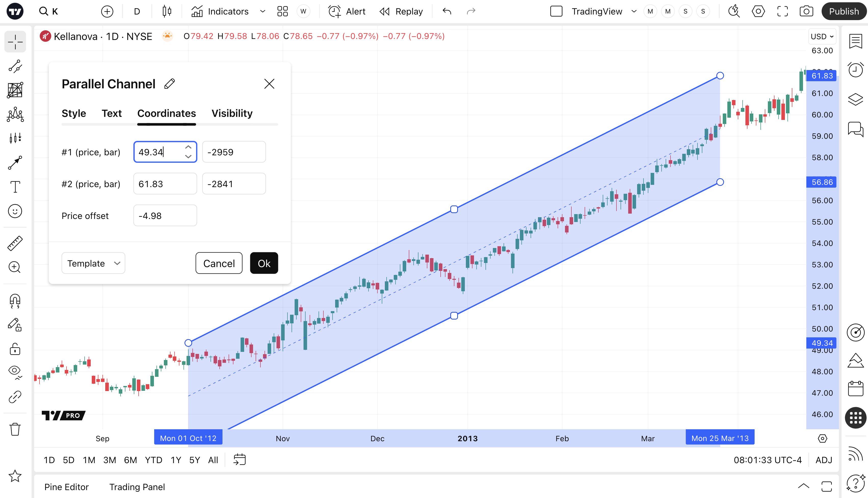Expand the USD currency selector
This screenshot has height=498, width=868.
[x=822, y=36]
